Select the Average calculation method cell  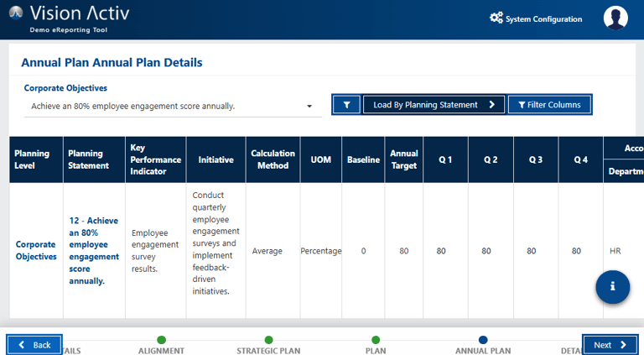point(273,251)
